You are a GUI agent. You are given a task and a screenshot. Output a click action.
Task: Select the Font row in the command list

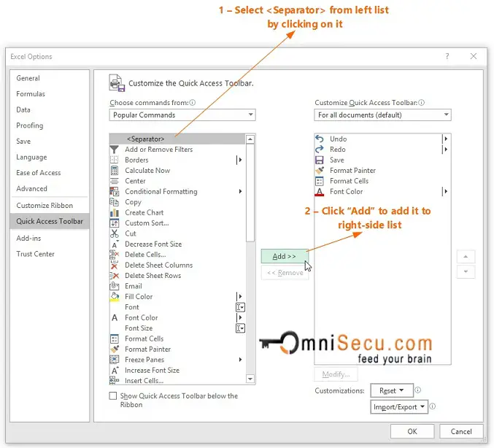177,307
